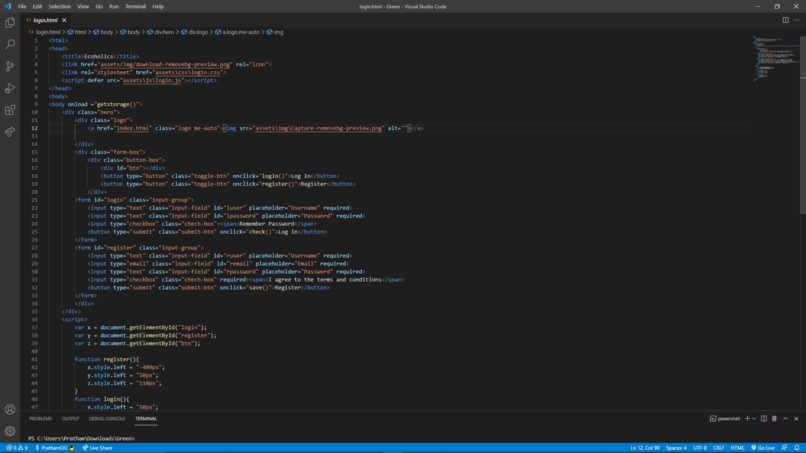Click the login.html breadcrumb segment
This screenshot has width=806, height=453.
pos(45,32)
